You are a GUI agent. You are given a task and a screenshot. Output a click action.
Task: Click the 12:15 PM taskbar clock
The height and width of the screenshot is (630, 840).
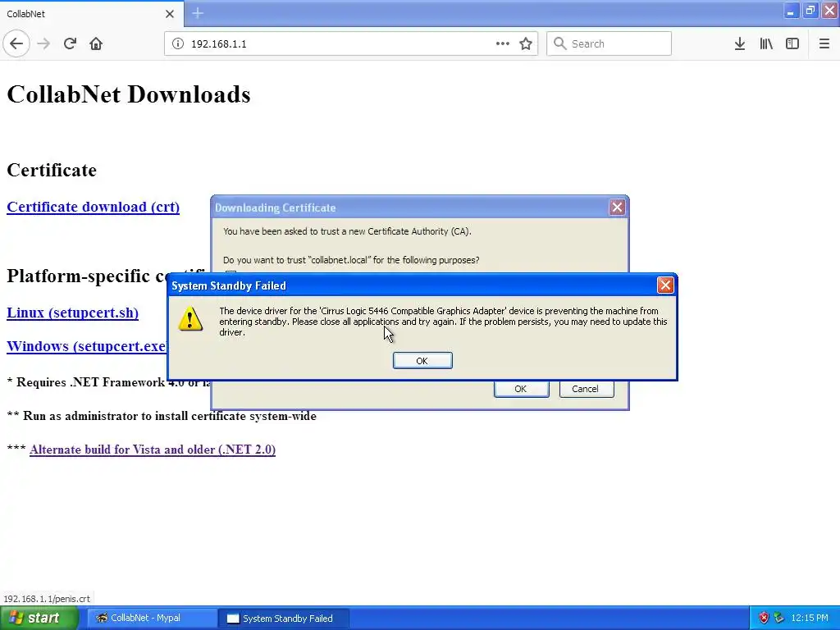810,619
